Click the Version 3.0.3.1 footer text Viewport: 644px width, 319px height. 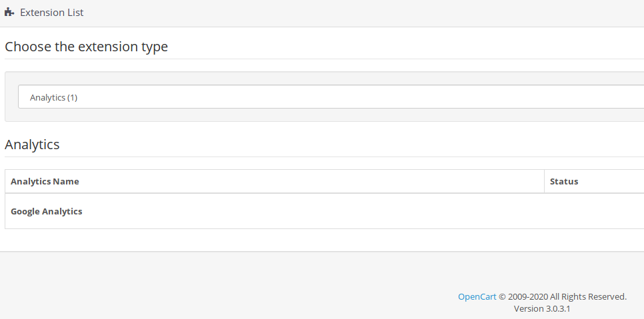pyautogui.click(x=542, y=308)
